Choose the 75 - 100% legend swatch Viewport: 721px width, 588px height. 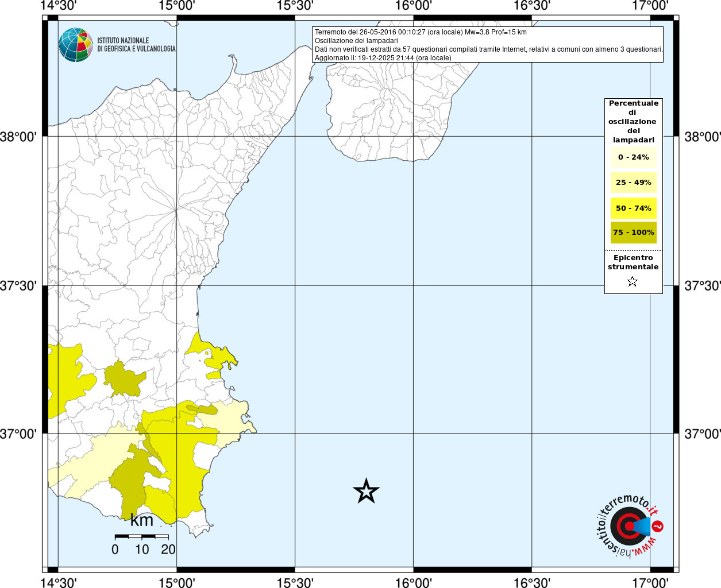[x=633, y=233]
